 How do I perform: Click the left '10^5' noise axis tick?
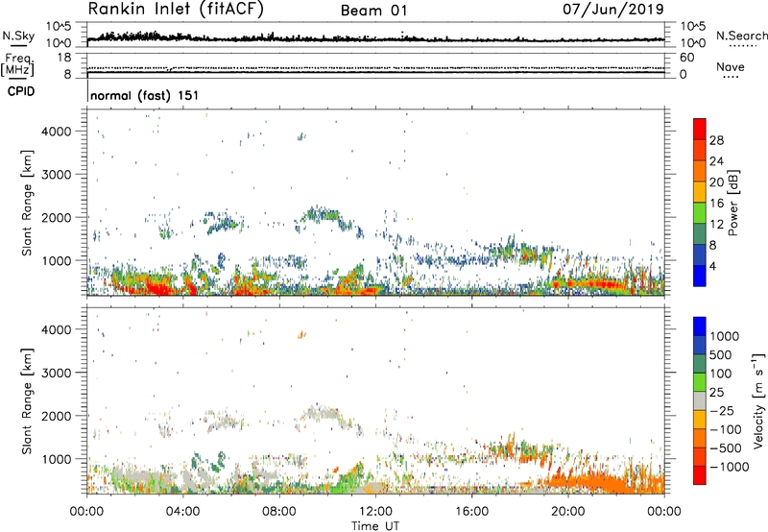tap(59, 26)
